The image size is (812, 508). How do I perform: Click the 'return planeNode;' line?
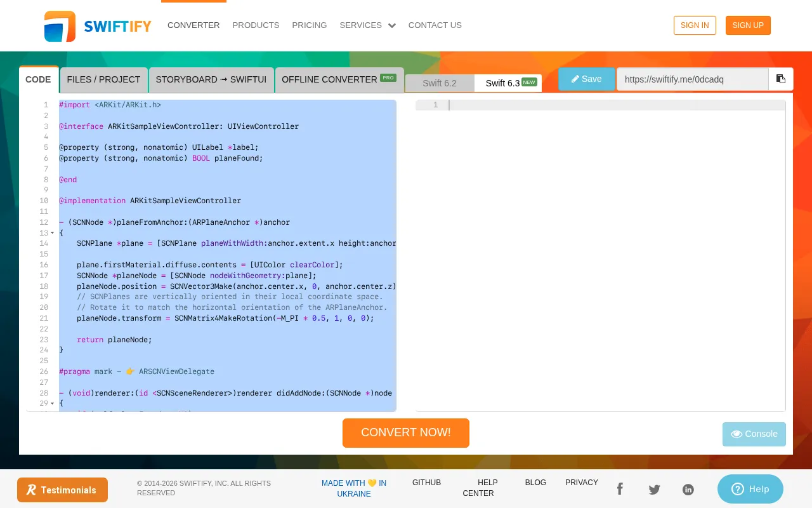tap(114, 340)
